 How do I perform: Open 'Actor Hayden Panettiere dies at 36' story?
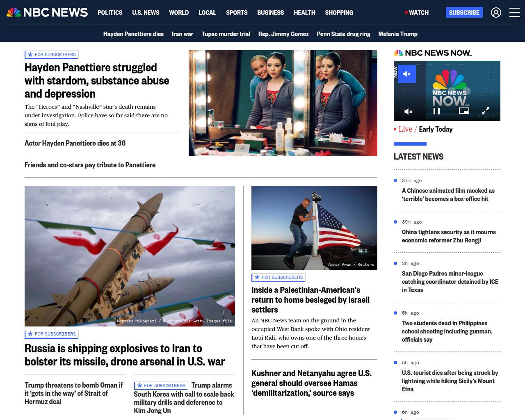(75, 143)
